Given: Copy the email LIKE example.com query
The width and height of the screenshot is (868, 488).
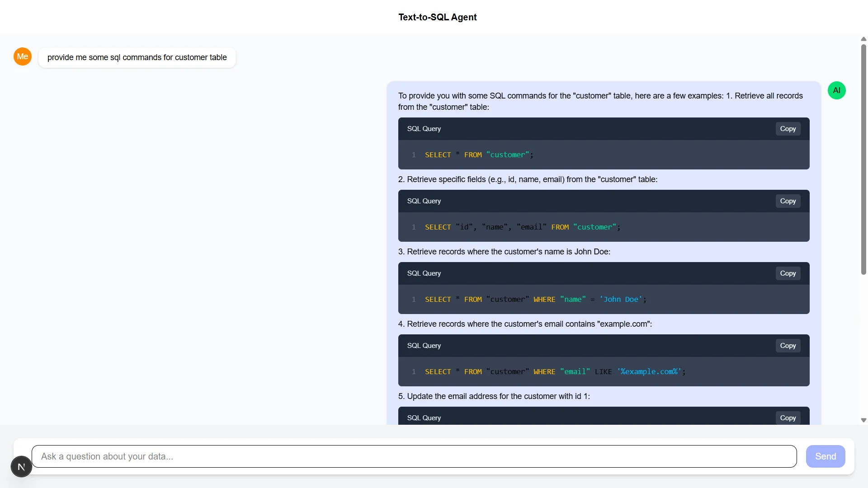Looking at the screenshot, I should 788,345.
